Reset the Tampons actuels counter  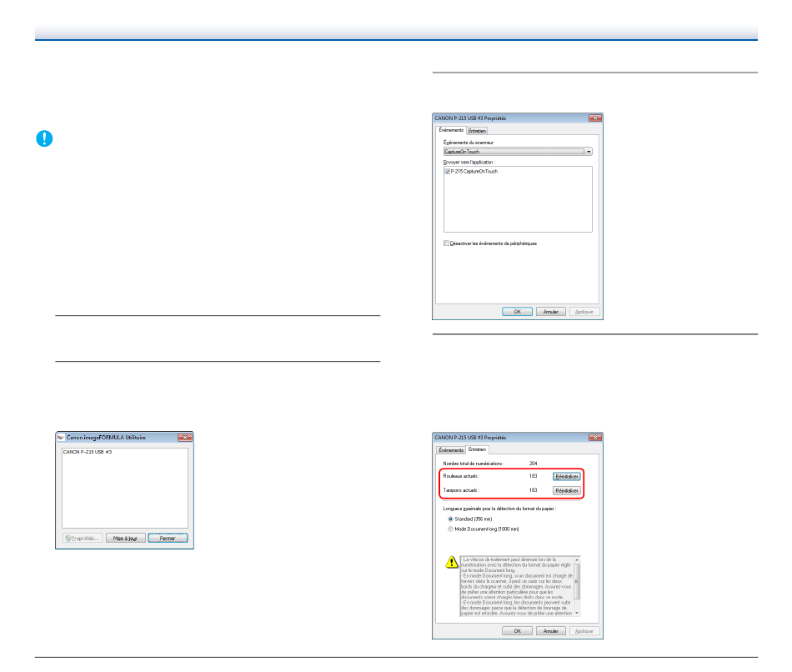click(x=566, y=490)
